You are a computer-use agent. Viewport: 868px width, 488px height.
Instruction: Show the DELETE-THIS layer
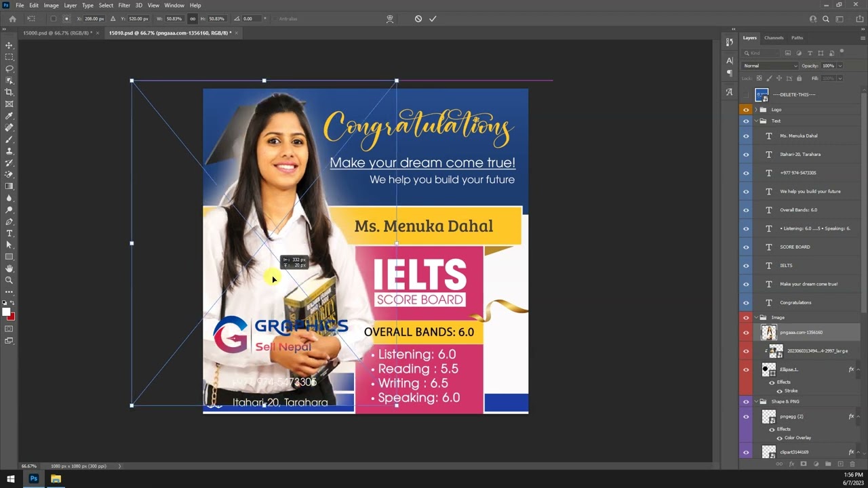click(746, 95)
